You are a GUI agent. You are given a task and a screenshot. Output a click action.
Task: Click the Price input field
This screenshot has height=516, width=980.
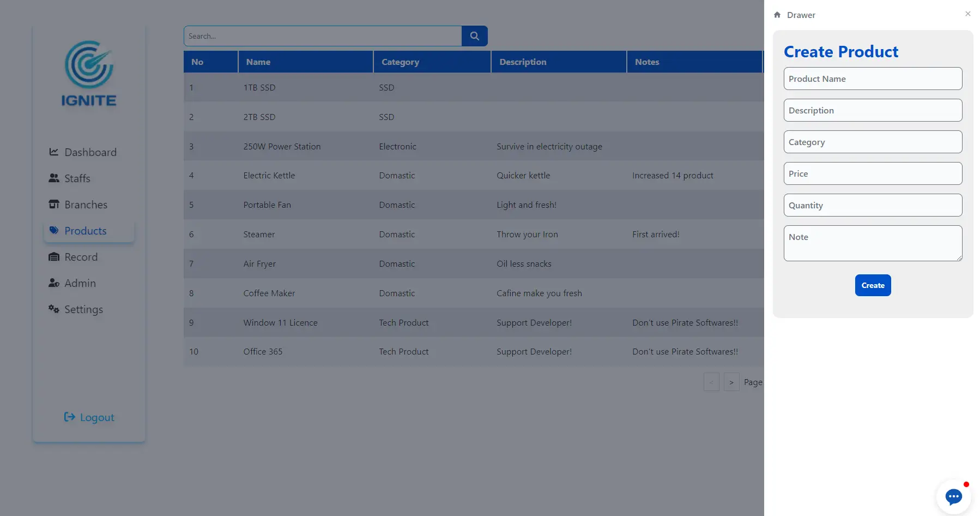pyautogui.click(x=873, y=173)
